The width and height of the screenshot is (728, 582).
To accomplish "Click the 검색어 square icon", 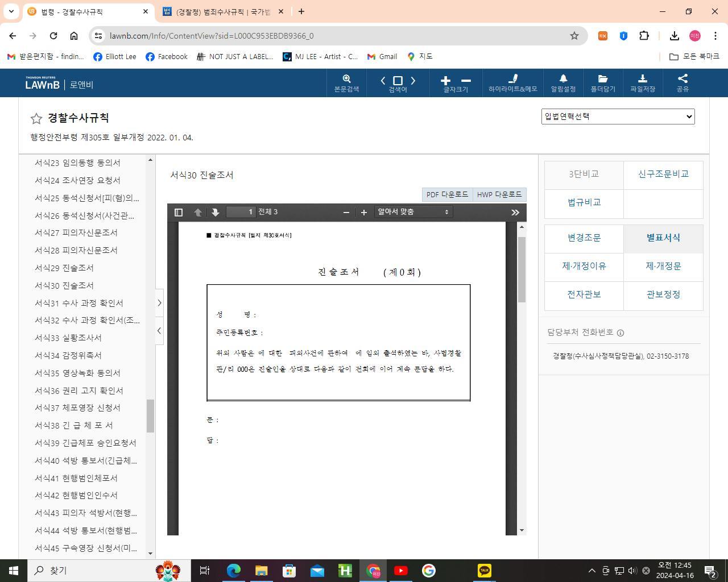I will point(398,81).
